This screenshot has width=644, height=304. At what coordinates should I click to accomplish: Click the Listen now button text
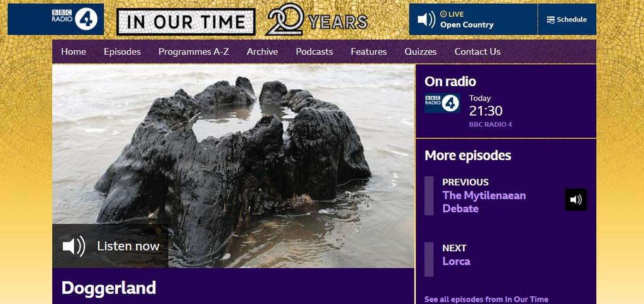pos(128,246)
